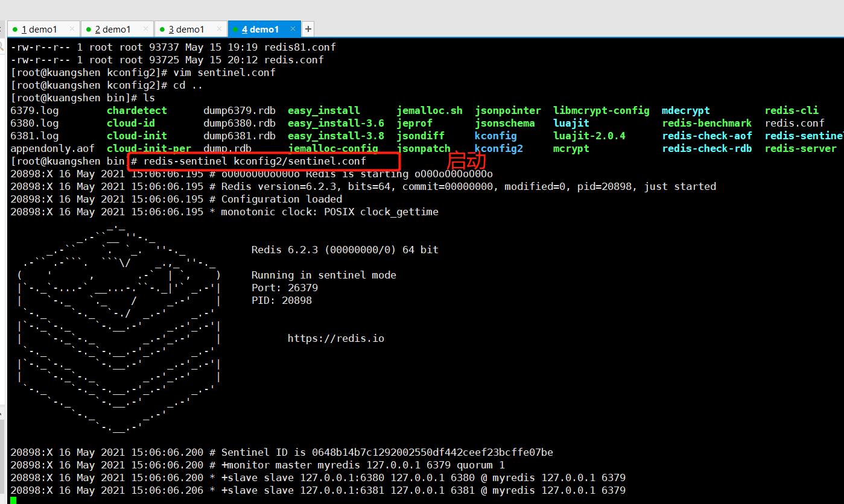Close the 4 demo1 tab
Screen dimensions: 844x504
pos(293,28)
